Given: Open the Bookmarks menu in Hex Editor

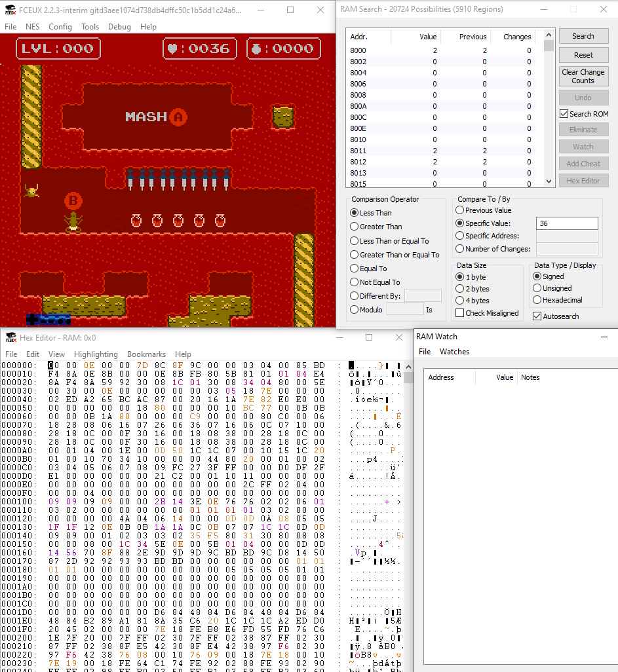Looking at the screenshot, I should (x=146, y=354).
